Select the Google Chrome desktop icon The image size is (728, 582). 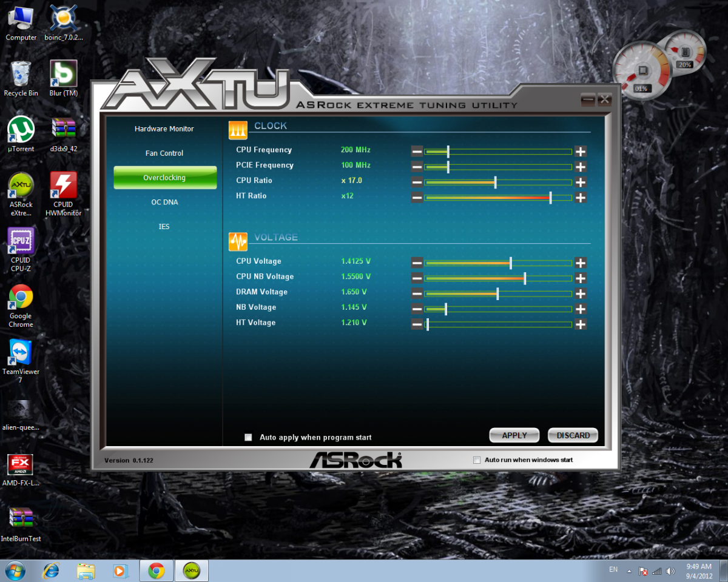21,306
